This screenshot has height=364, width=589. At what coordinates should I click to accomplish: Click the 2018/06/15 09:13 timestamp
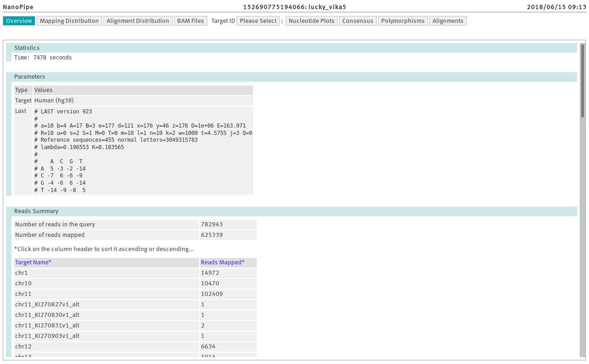point(556,7)
